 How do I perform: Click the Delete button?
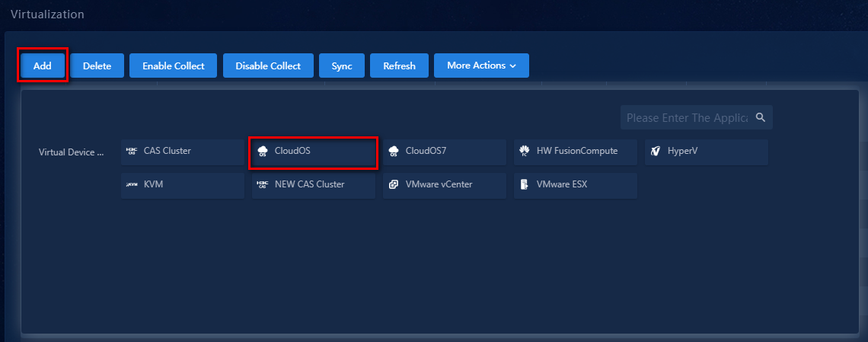(x=97, y=66)
